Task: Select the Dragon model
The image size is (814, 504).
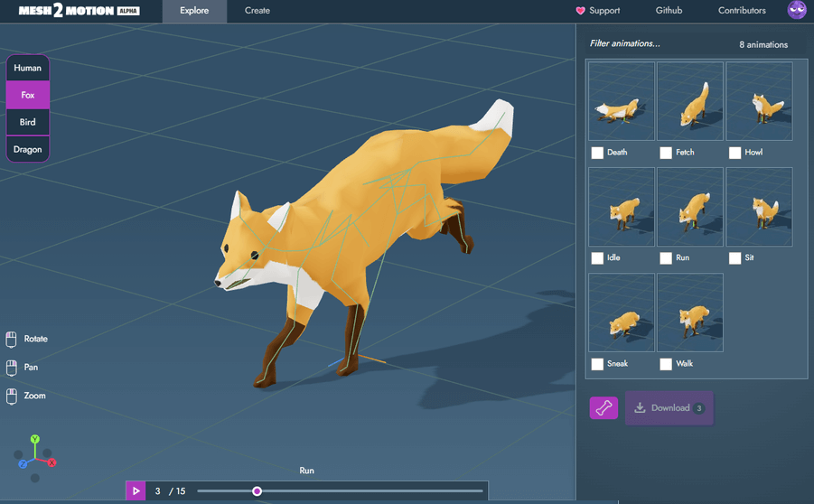Action: (27, 150)
